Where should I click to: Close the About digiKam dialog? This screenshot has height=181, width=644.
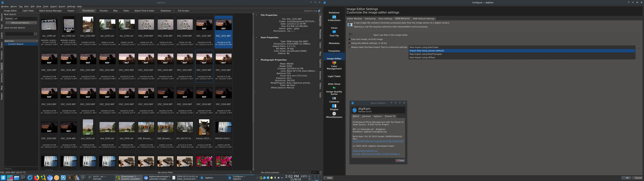[400, 161]
